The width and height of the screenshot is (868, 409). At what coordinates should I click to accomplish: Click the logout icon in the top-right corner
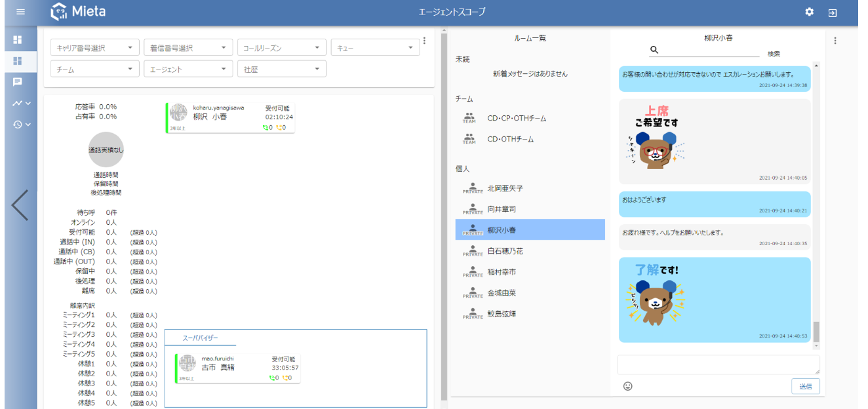[833, 12]
